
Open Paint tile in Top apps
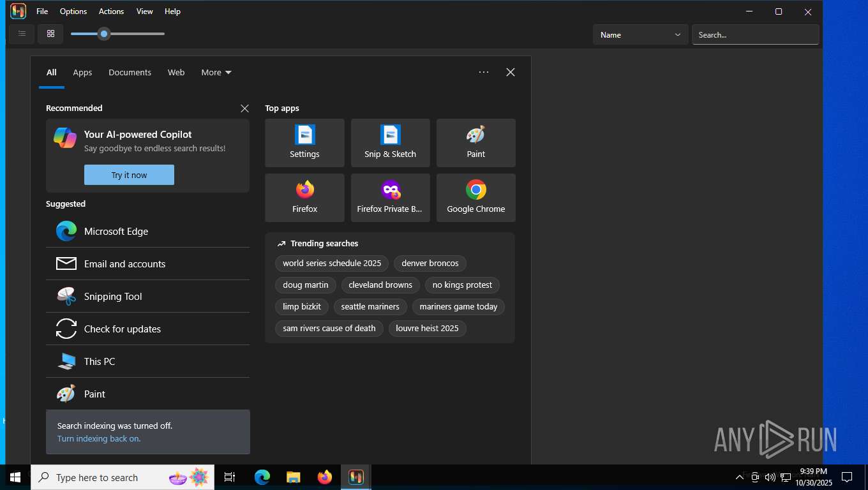pos(475,143)
